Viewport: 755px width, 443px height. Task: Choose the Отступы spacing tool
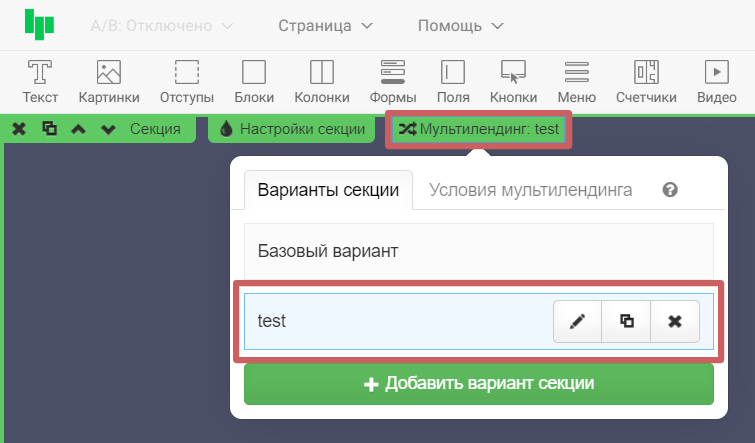pos(187,81)
